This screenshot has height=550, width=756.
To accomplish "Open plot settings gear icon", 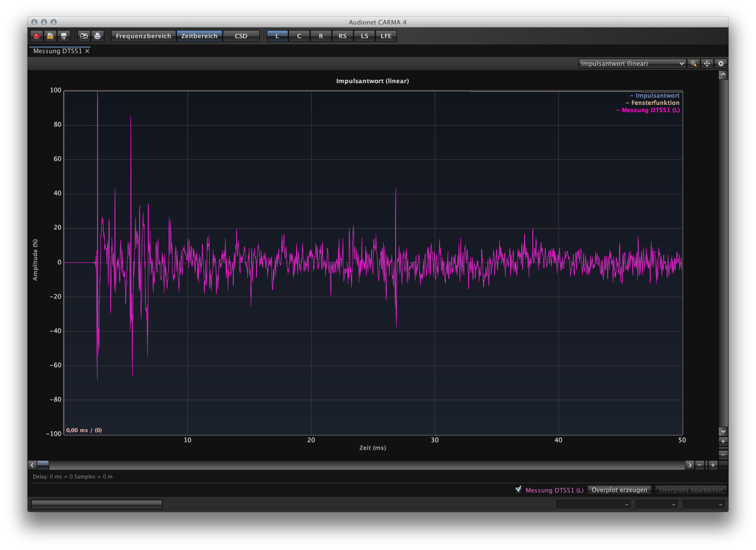I will [721, 64].
